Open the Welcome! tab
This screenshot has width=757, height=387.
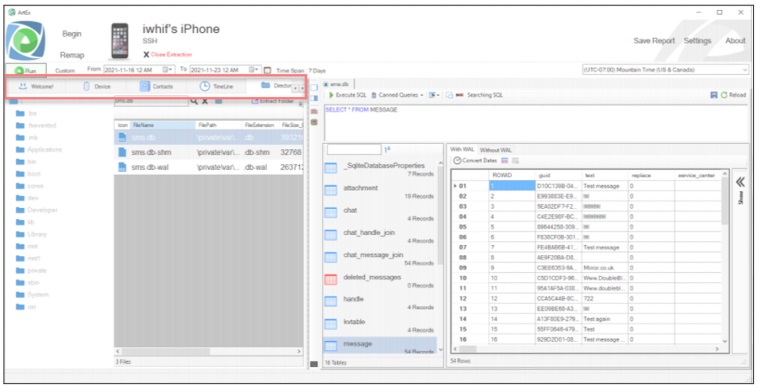pos(36,86)
